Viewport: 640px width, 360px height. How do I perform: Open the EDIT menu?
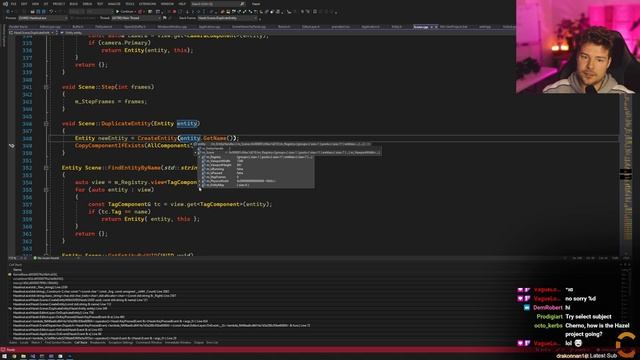(24, 4)
